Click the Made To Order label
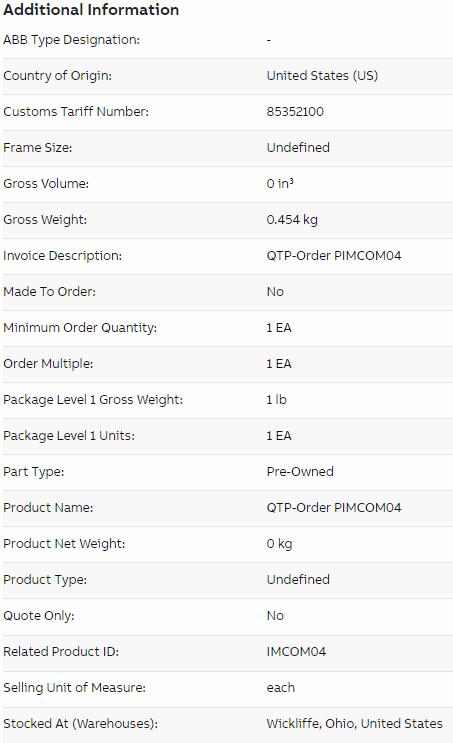Screen dimensions: 453x743 coord(49,292)
